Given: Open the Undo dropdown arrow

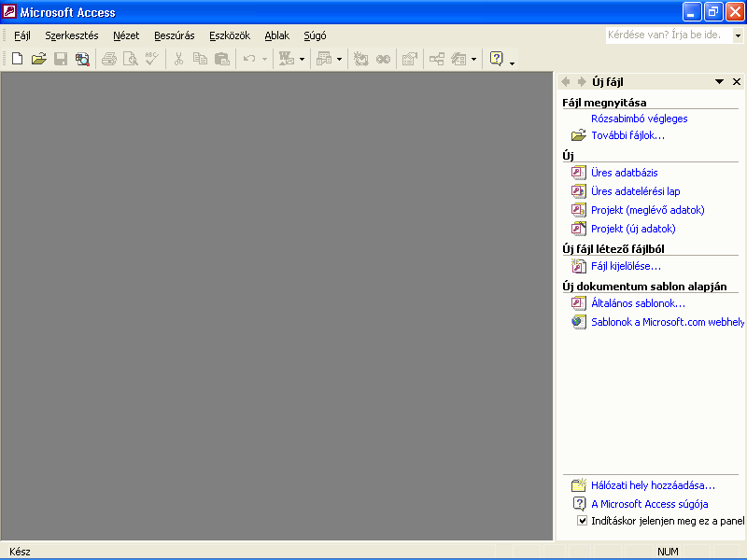Looking at the screenshot, I should click(x=264, y=60).
